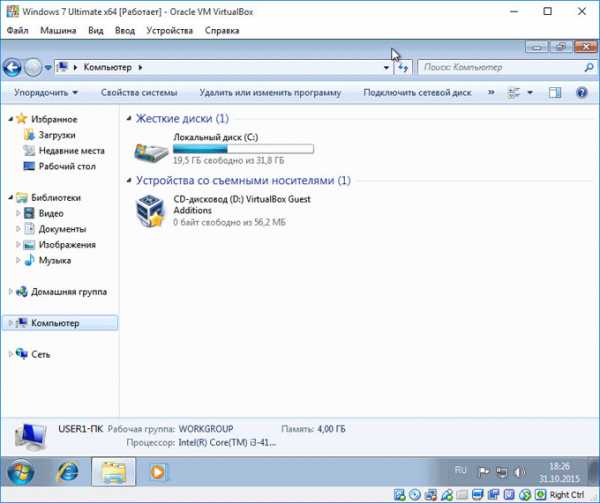
Task: Click Подключить сетевой диск button
Action: coord(417,93)
